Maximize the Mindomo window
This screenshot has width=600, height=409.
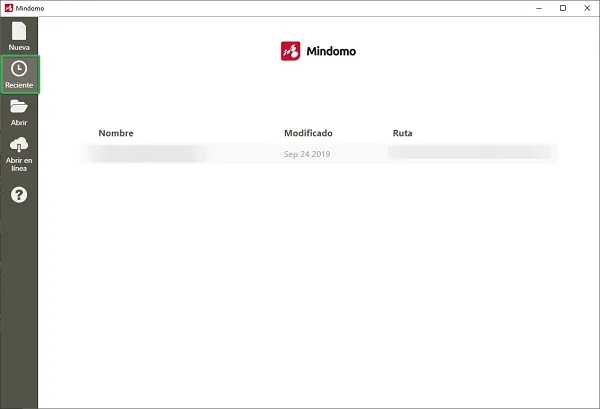(563, 8)
